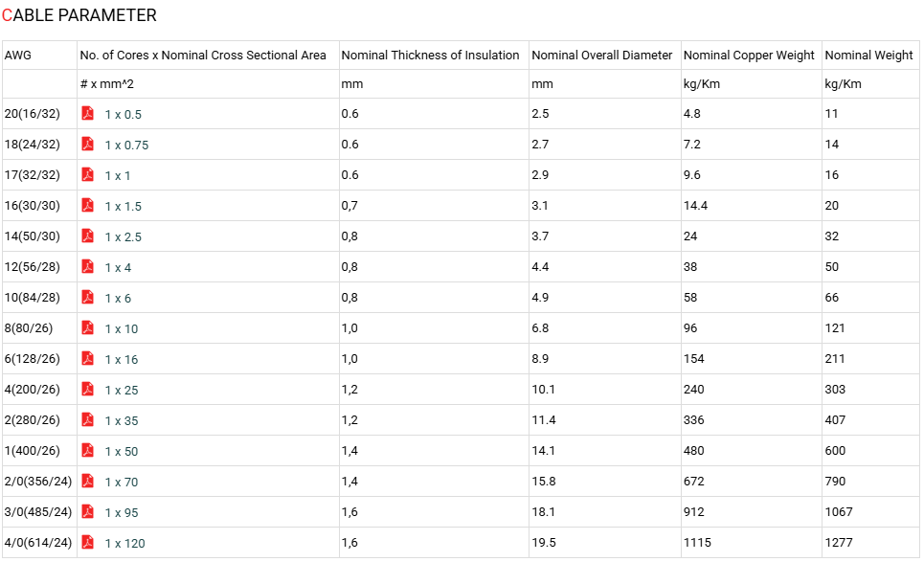The image size is (924, 562).
Task: Open the PDF icon for 1 x 6
Action: point(88,297)
